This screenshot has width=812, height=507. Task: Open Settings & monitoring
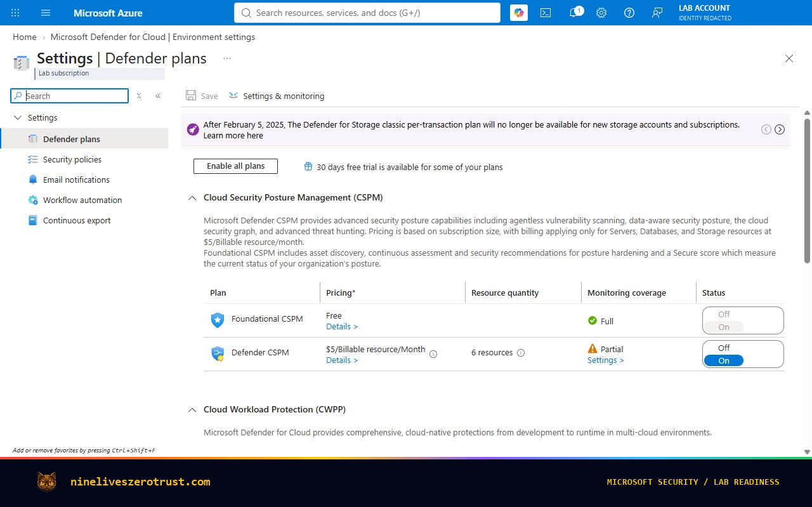click(x=276, y=96)
